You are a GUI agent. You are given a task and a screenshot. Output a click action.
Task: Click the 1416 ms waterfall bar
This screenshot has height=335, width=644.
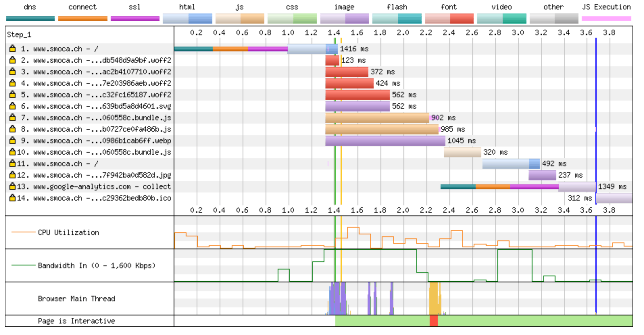(x=256, y=49)
